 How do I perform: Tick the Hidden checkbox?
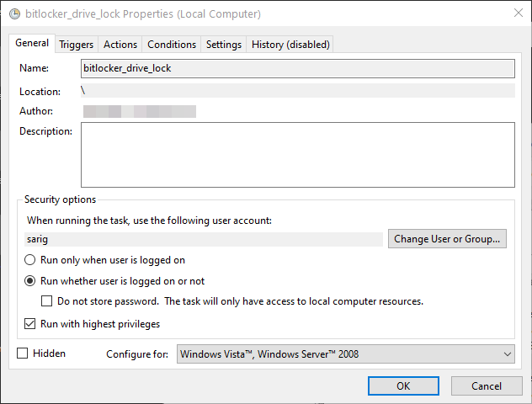point(23,353)
